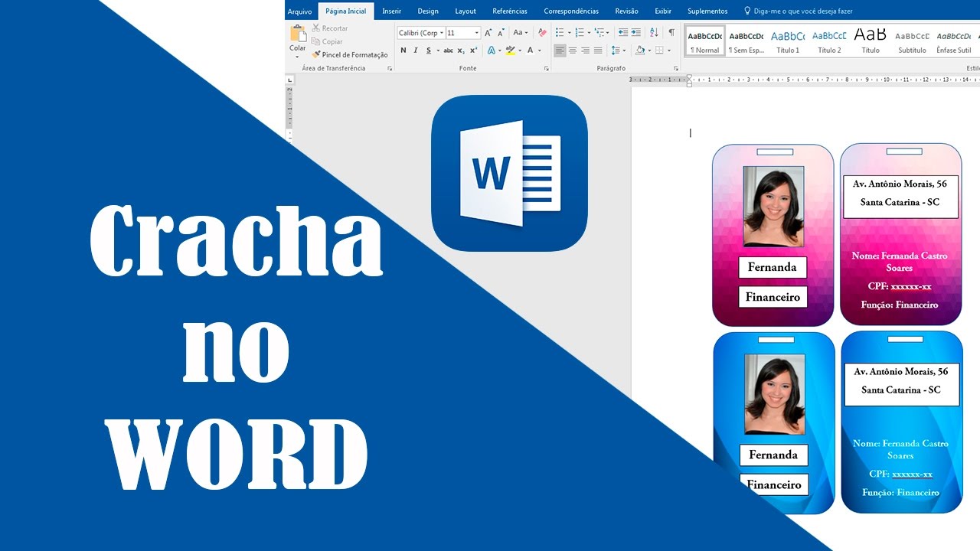Switch to the Inserir tab
This screenshot has height=551, width=980.
pos(392,11)
